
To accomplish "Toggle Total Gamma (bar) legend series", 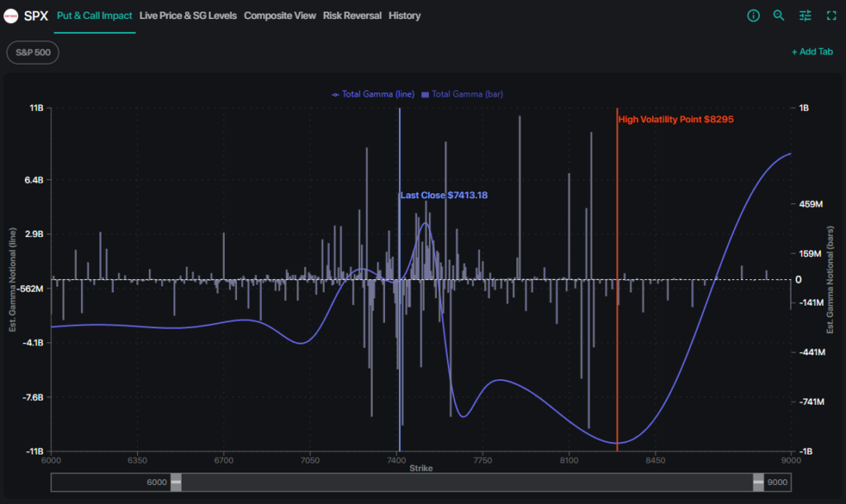I will (463, 94).
